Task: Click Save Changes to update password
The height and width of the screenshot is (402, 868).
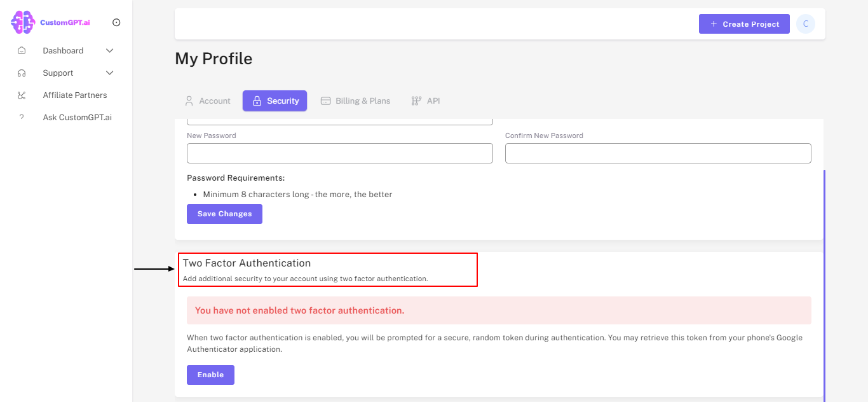Action: (x=224, y=214)
